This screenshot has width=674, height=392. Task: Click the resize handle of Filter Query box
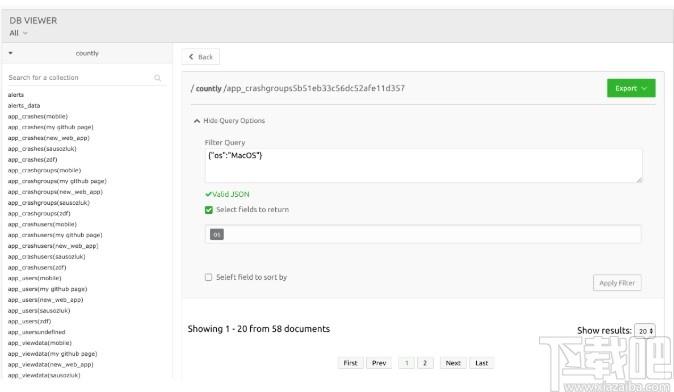(639, 179)
